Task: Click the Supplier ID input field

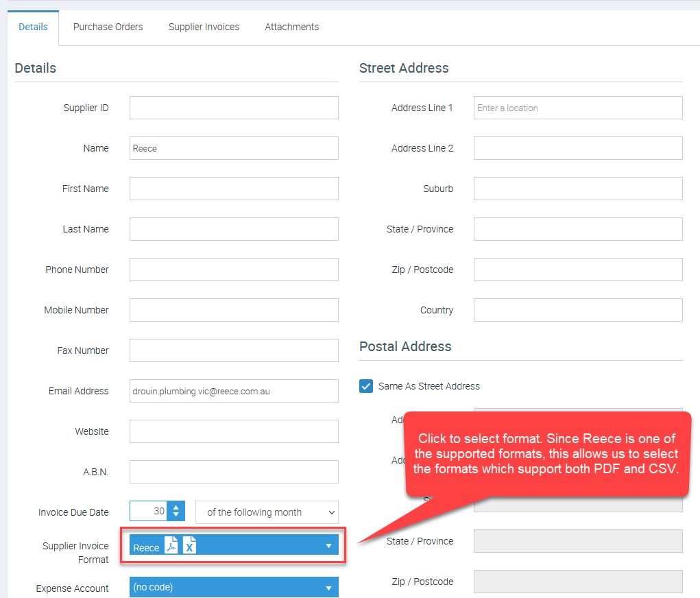Action: coord(233,108)
